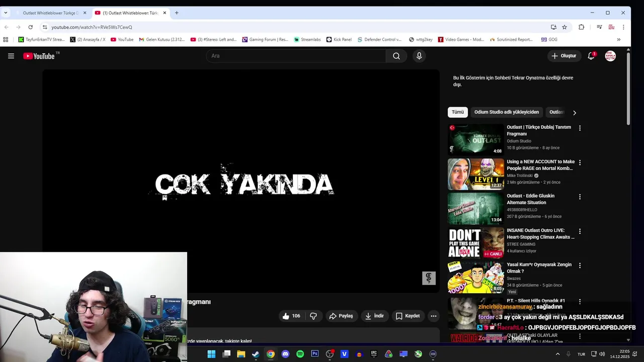Open the Using a NEW ACCOUNT video thumbnail
Image resolution: width=644 pixels, height=362 pixels.
tap(476, 174)
